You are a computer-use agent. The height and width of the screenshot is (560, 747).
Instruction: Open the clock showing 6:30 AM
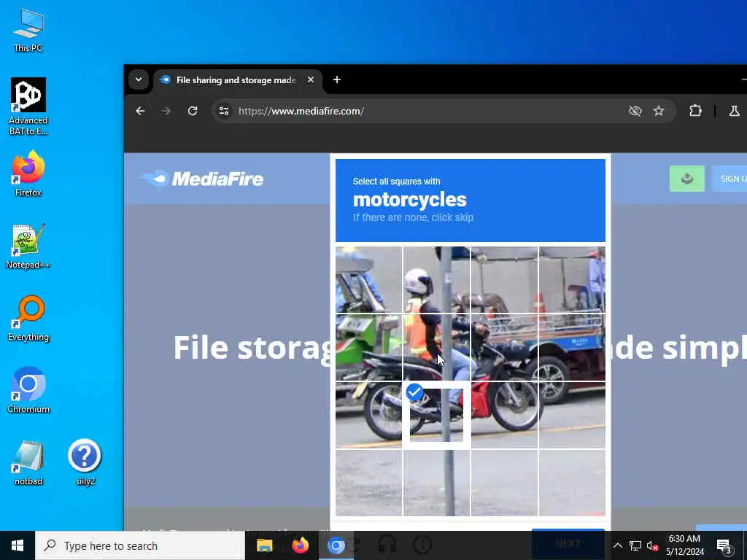point(684,545)
